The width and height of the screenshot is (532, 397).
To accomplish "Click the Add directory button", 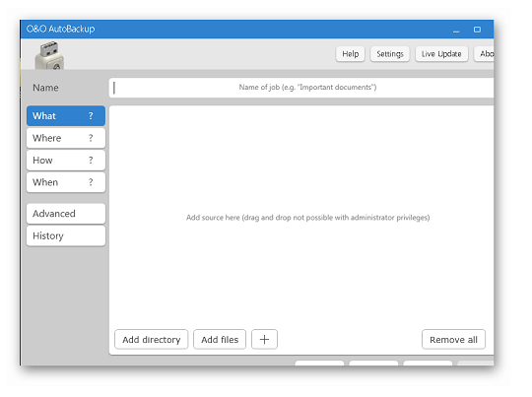I will 152,339.
